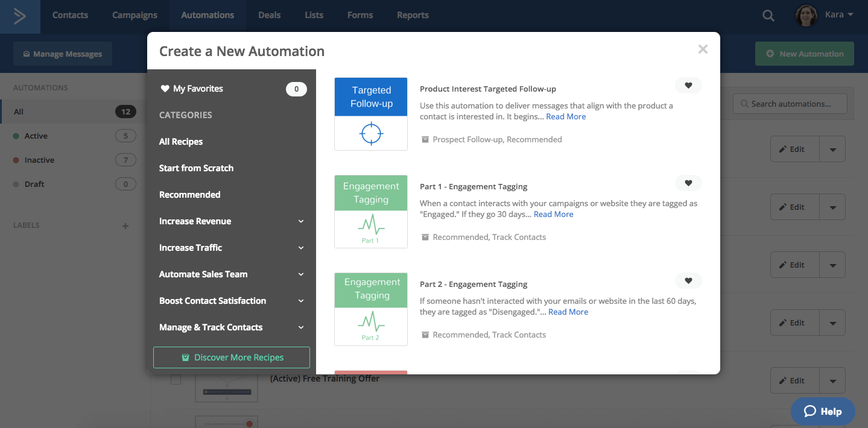Select the Targeted Follow-up recipe thumbnail
868x428 pixels.
pos(370,113)
